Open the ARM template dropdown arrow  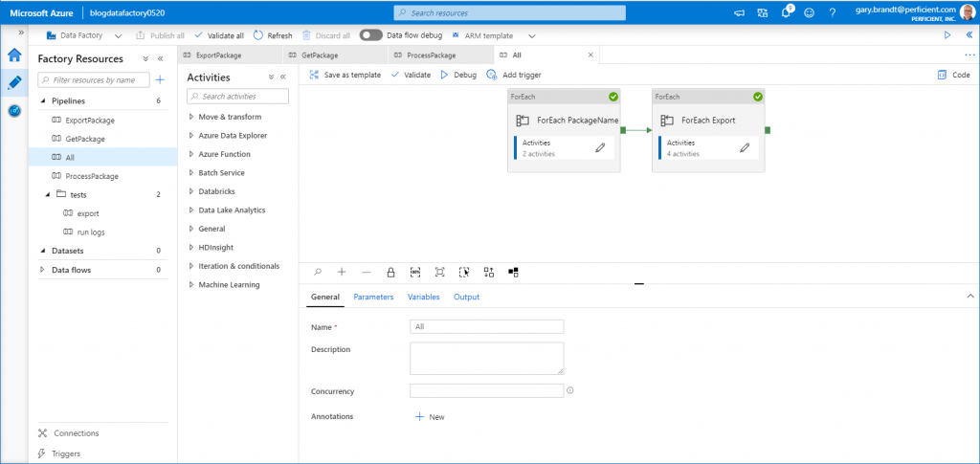[532, 35]
